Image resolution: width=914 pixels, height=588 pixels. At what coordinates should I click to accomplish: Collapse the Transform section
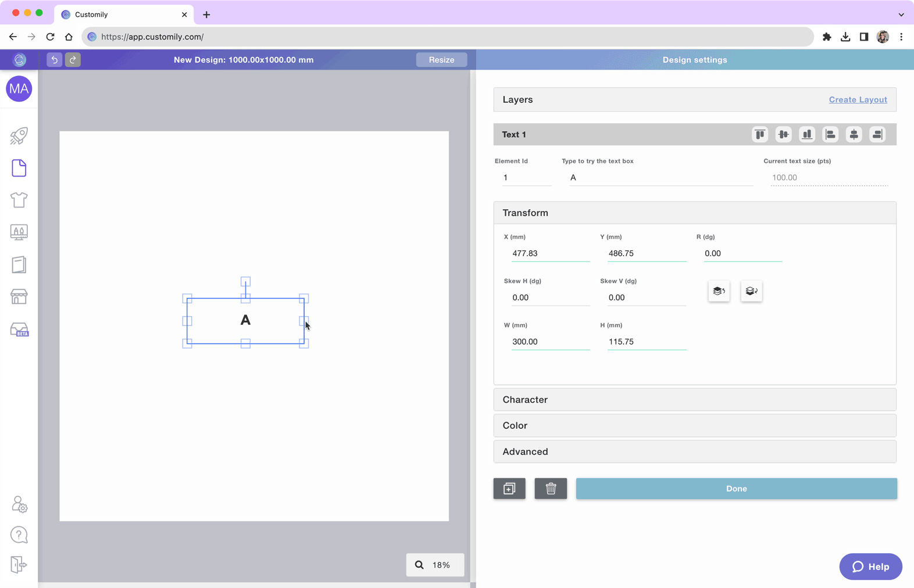pos(694,213)
